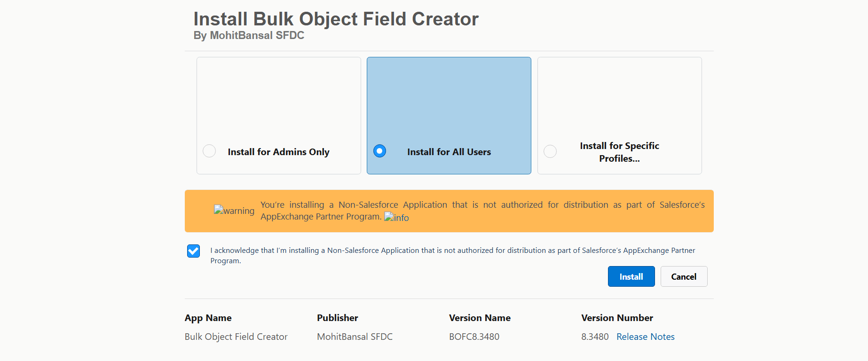
Task: Select the Install for Admins Only radio button
Action: (x=209, y=151)
